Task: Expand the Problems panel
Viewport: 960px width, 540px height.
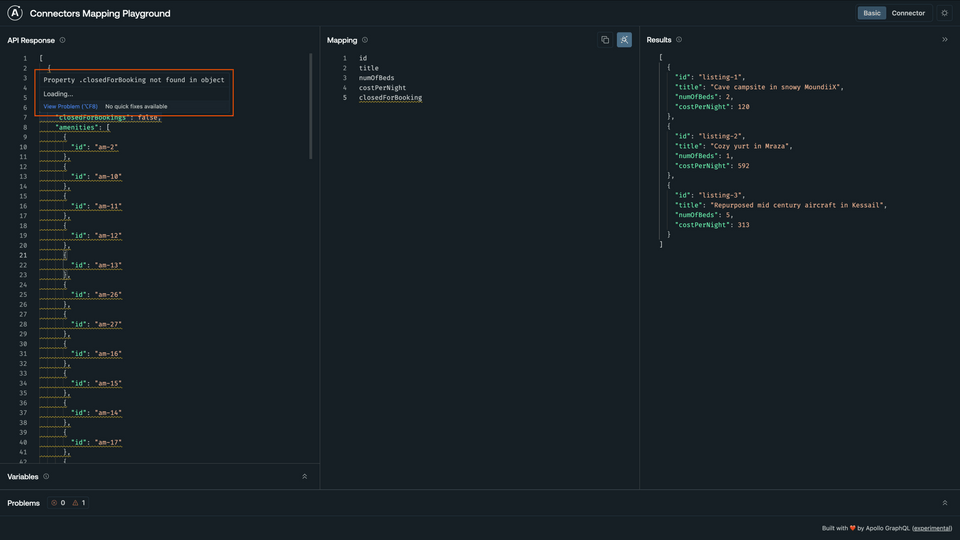Action: click(x=944, y=503)
